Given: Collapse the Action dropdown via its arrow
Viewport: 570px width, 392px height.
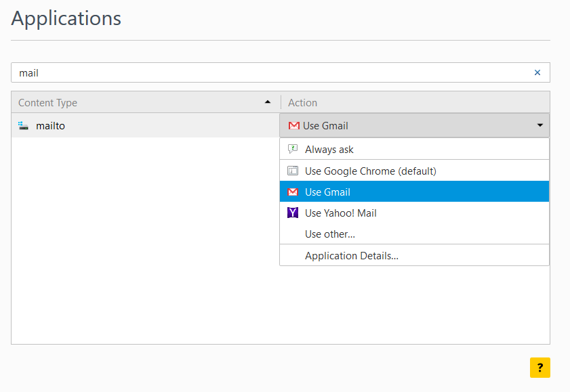Looking at the screenshot, I should coord(540,125).
